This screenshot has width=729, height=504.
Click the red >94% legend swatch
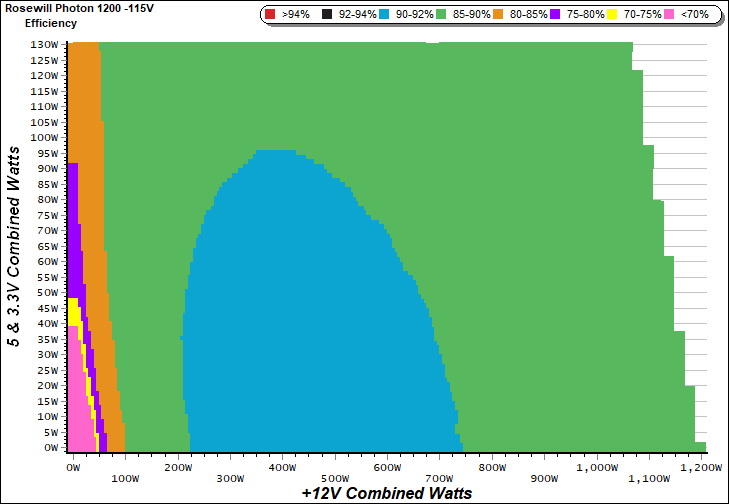pyautogui.click(x=271, y=15)
